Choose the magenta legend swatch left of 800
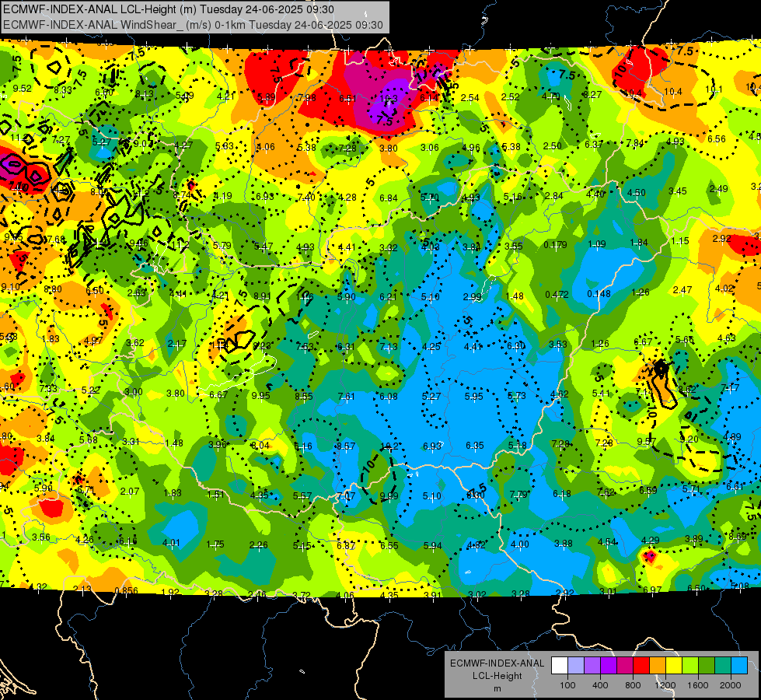 [x=625, y=666]
